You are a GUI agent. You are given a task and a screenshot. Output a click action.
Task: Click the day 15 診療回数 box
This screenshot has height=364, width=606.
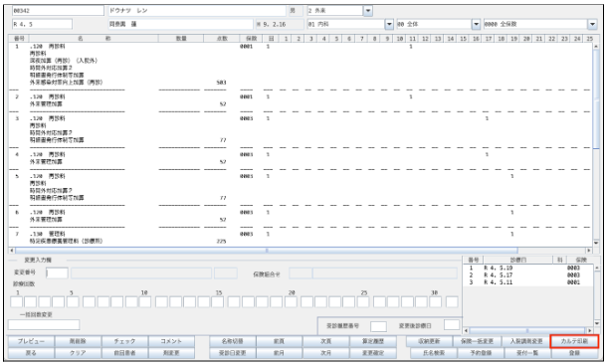click(x=218, y=301)
